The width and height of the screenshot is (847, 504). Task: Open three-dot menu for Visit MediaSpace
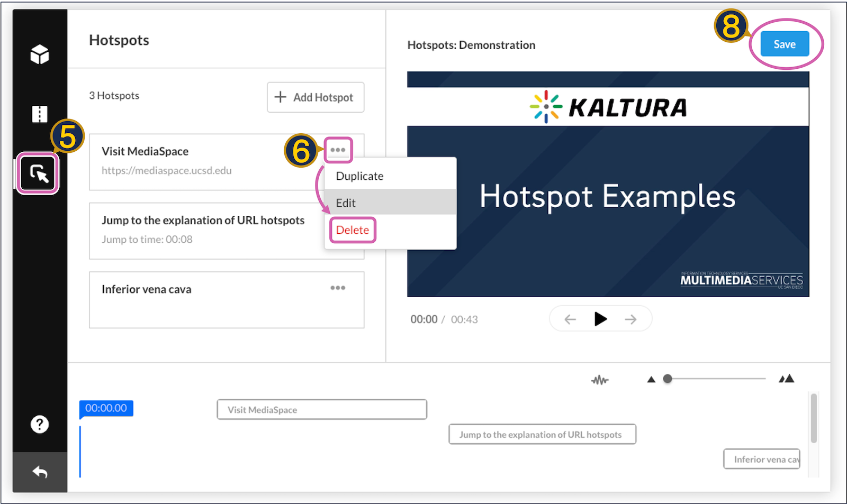[x=338, y=150]
